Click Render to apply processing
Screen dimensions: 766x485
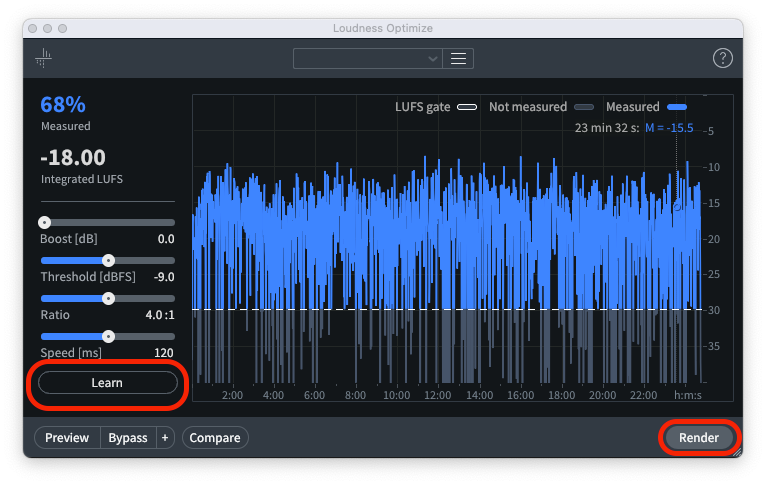tap(699, 438)
